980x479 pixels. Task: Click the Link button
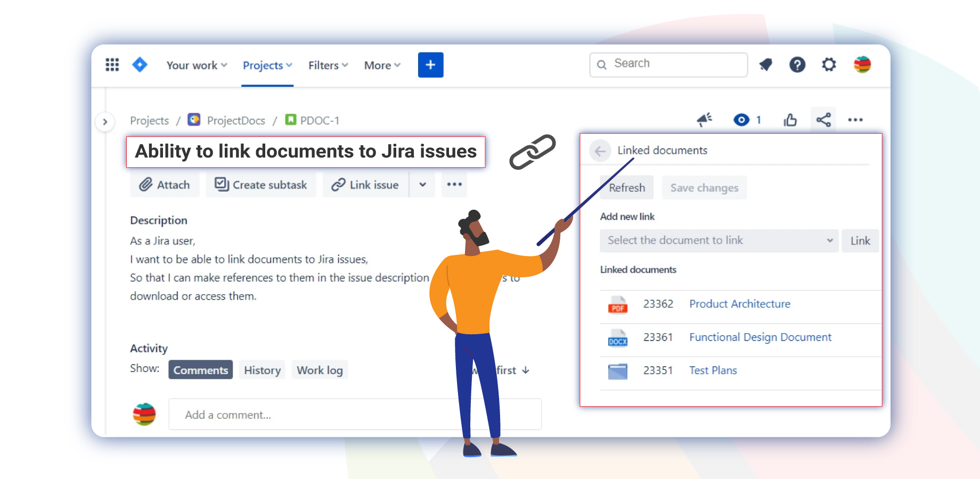[860, 241]
